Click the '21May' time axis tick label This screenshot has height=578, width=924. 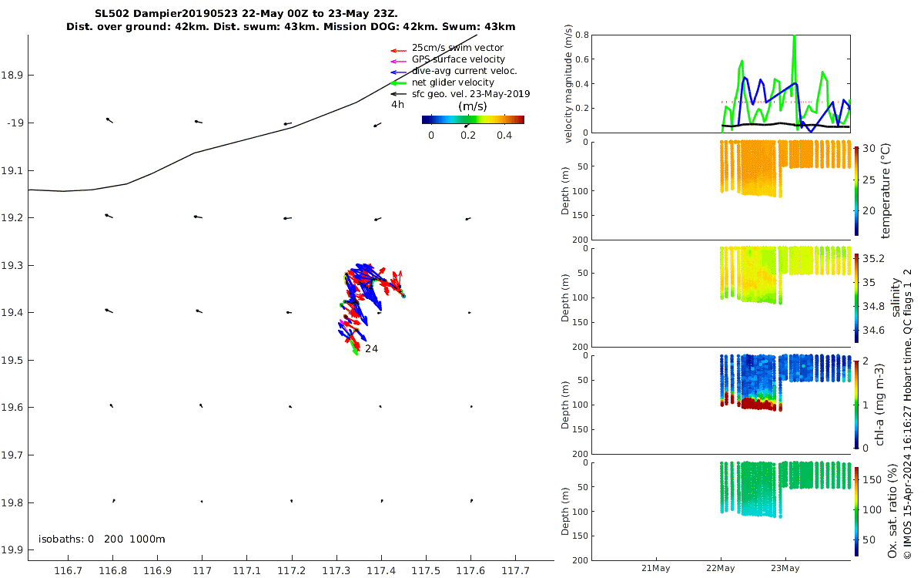[657, 568]
